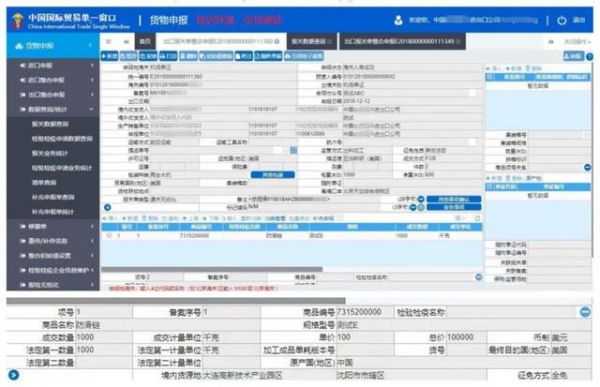Move the horizontal scrollbar above bottom detail section
This screenshot has width=600, height=387.
pos(176,301)
